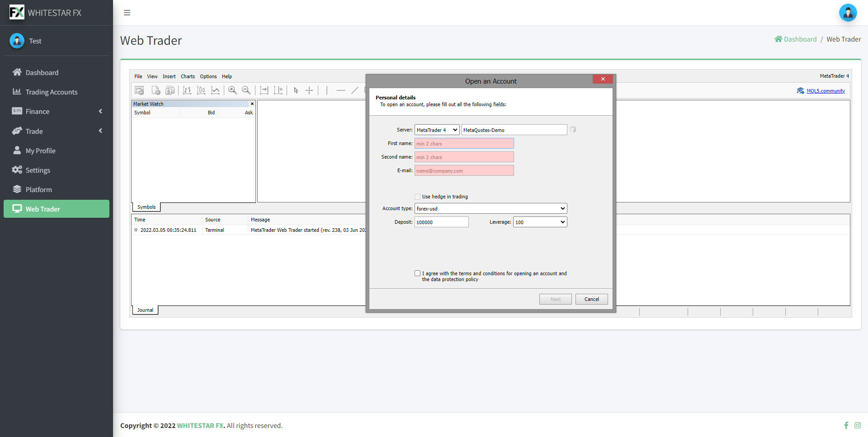Agree to the terms and conditions checkbox

pyautogui.click(x=417, y=273)
